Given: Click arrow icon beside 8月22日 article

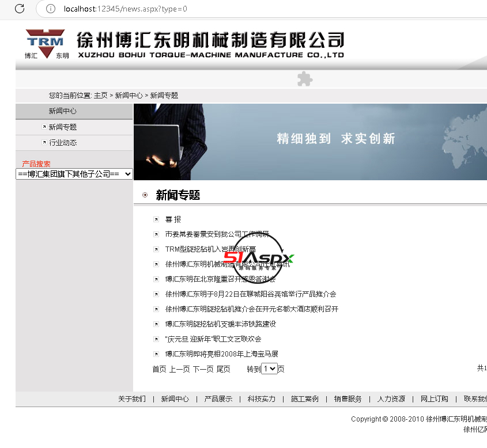Looking at the screenshot, I should tap(156, 294).
